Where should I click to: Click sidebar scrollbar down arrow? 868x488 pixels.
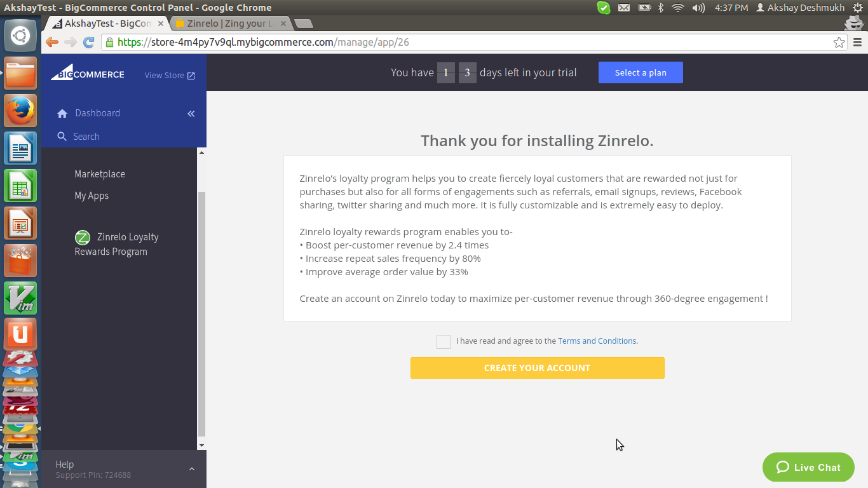(x=202, y=445)
